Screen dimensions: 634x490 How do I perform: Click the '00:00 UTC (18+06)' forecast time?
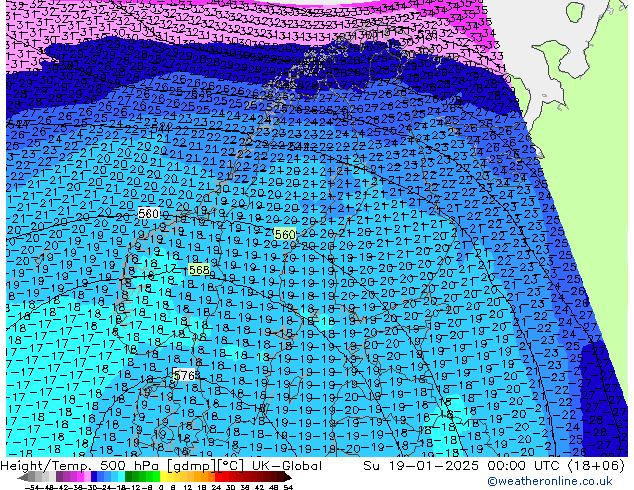[556, 466]
